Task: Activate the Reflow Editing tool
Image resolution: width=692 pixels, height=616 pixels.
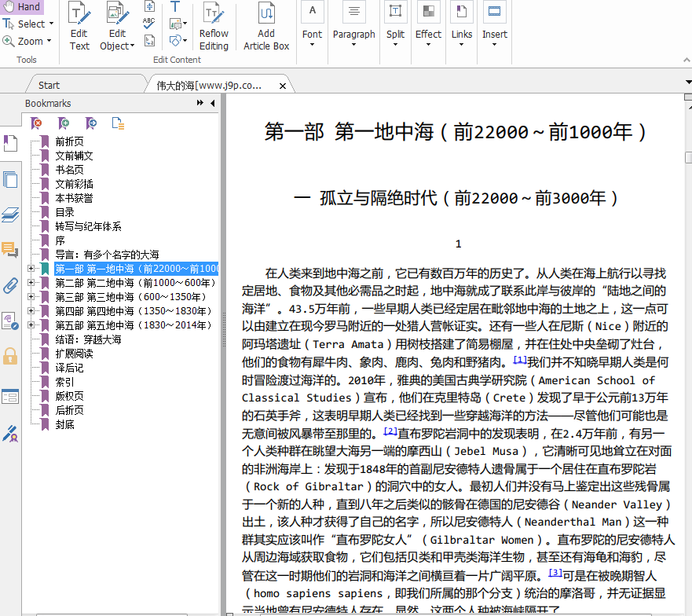Action: click(214, 27)
